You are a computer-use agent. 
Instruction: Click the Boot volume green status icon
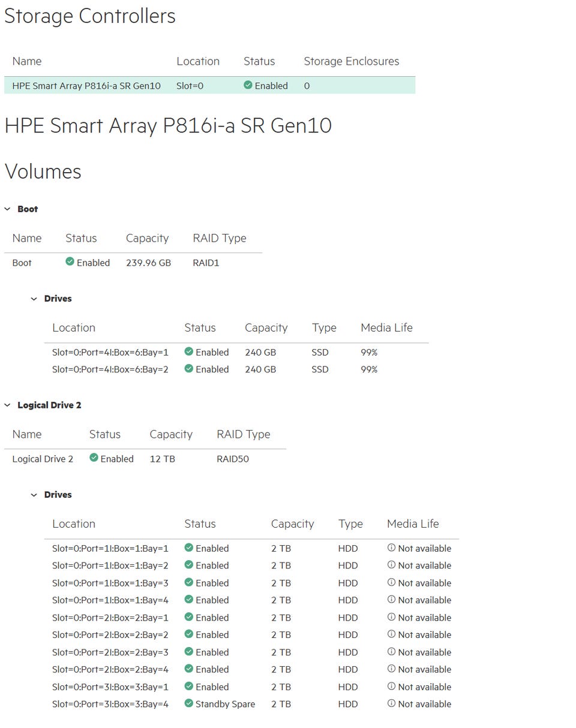coord(70,262)
